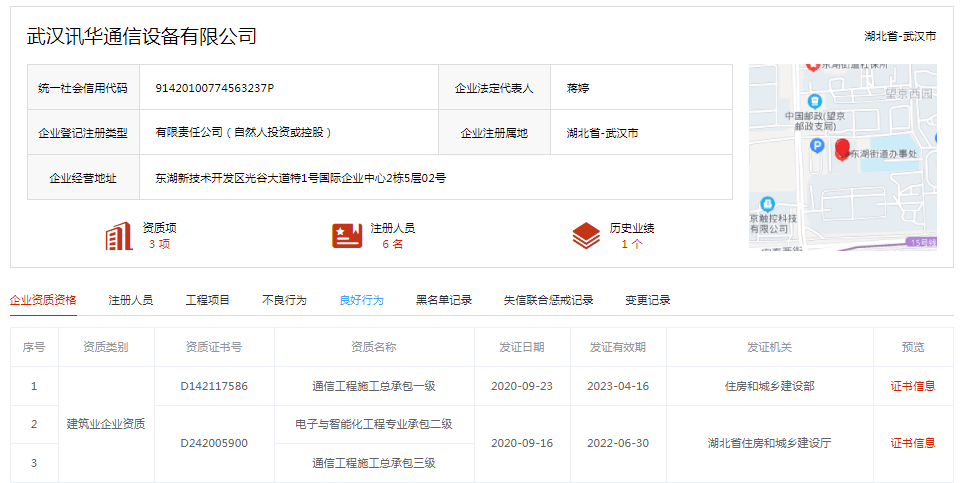Viewport: 964px width, 483px height.
Task: Click the 6 名 registered personnel count
Action: tap(392, 244)
